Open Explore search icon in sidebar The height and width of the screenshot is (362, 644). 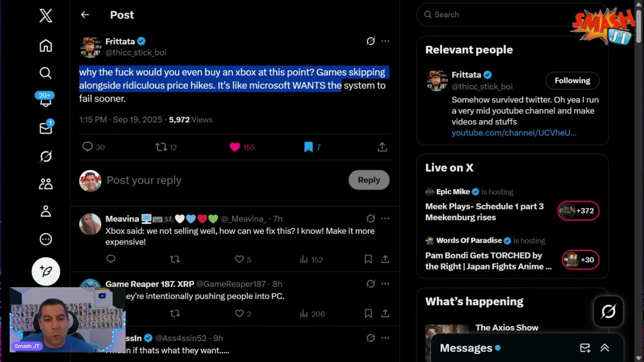click(x=46, y=73)
